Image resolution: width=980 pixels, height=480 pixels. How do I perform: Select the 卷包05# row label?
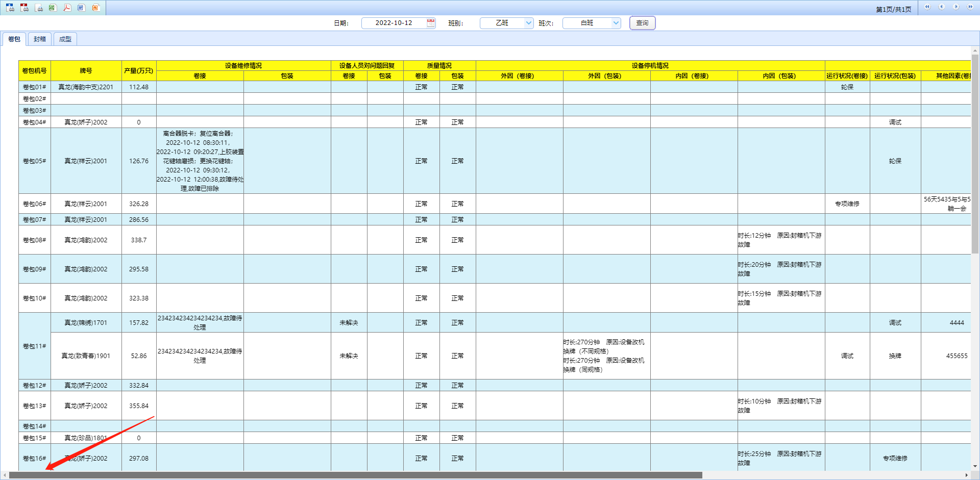(35, 161)
